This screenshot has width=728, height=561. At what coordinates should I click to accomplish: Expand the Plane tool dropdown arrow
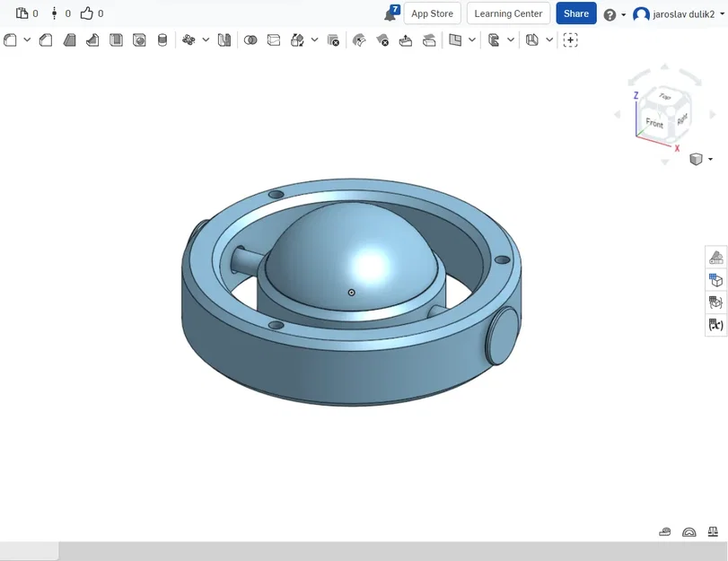[472, 40]
